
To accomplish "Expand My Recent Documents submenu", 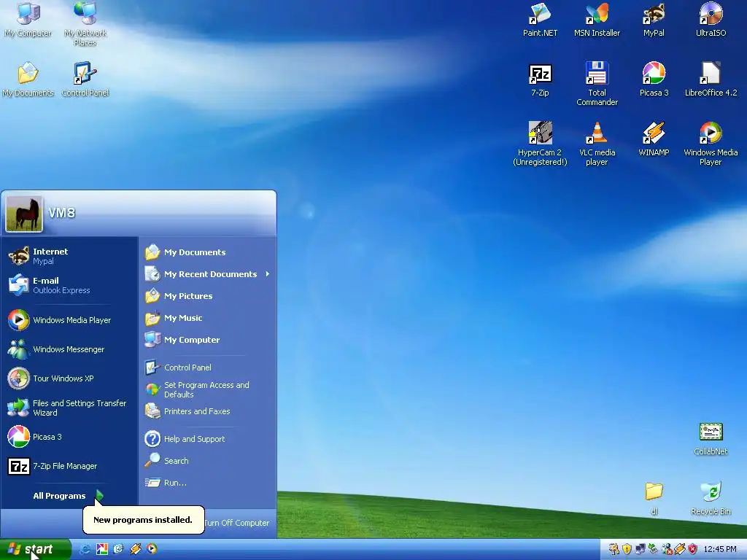I will coord(208,274).
